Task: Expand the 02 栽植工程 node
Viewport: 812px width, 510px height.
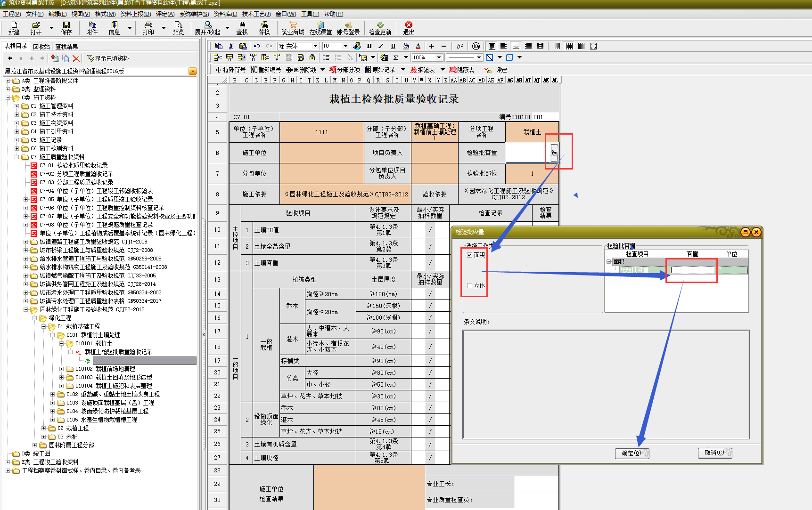Action: pyautogui.click(x=43, y=428)
